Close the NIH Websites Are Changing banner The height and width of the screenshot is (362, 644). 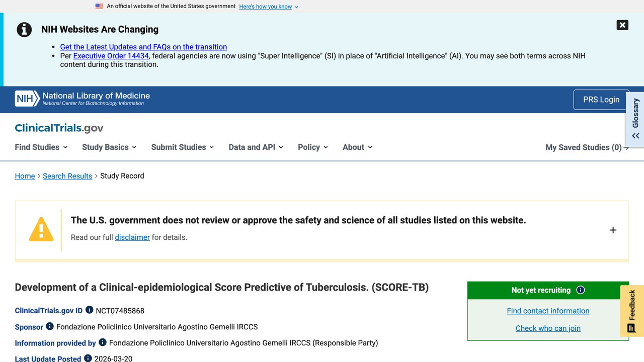[x=622, y=25]
